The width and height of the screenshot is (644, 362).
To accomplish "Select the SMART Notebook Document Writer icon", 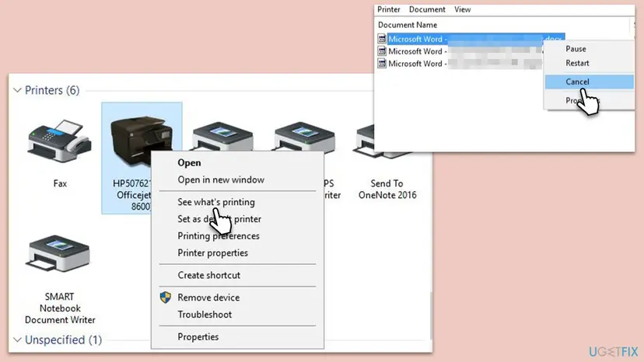I will coord(58,253).
